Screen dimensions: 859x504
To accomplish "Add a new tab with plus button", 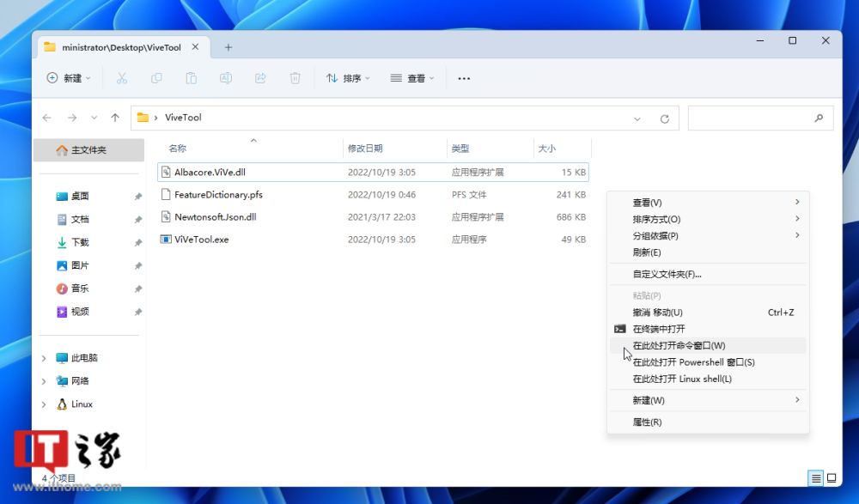I will [228, 48].
